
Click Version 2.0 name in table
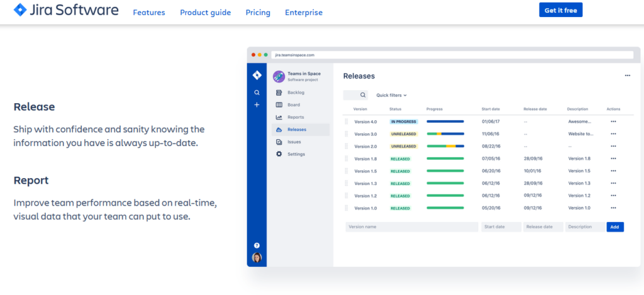click(365, 147)
